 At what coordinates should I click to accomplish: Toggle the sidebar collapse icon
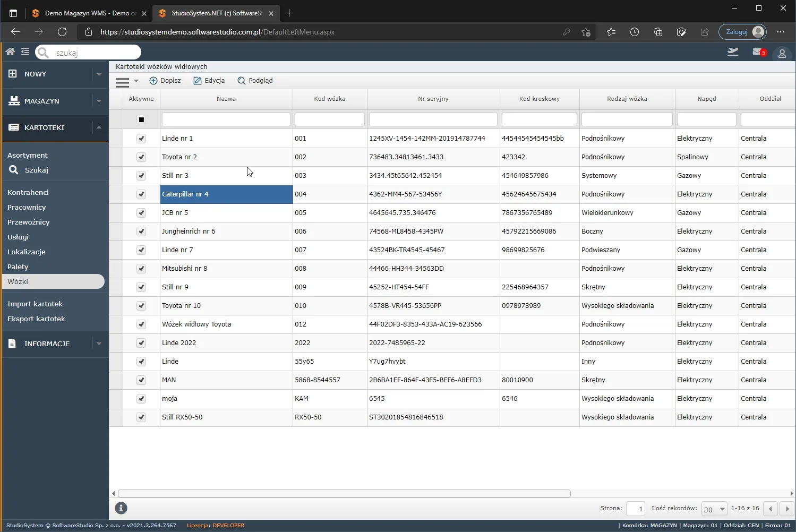25,52
